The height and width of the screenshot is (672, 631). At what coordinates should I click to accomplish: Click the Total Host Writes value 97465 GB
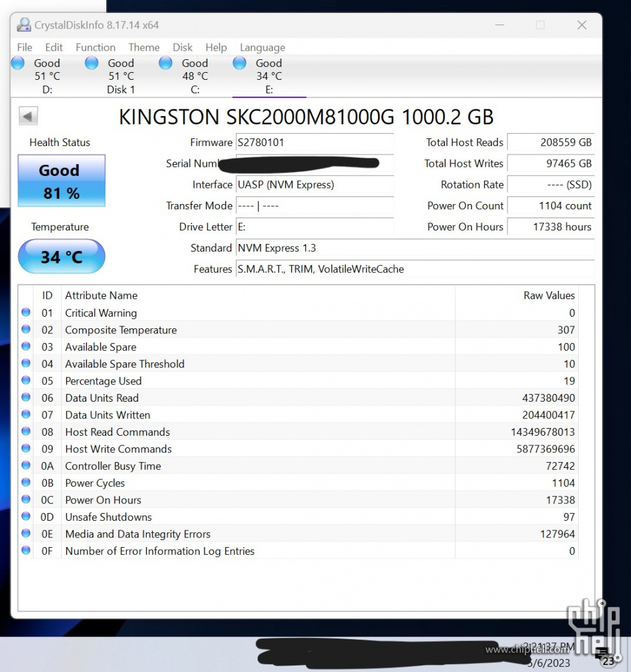tap(551, 163)
